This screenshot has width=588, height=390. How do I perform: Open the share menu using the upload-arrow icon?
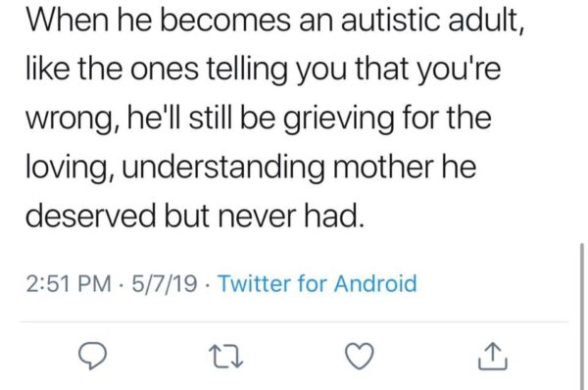[x=493, y=357]
